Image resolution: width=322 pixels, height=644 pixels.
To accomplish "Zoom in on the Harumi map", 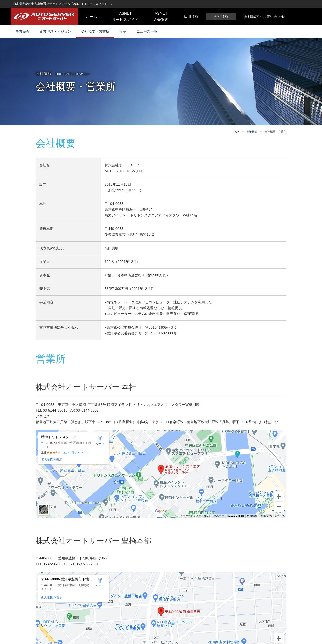I will point(279,496).
